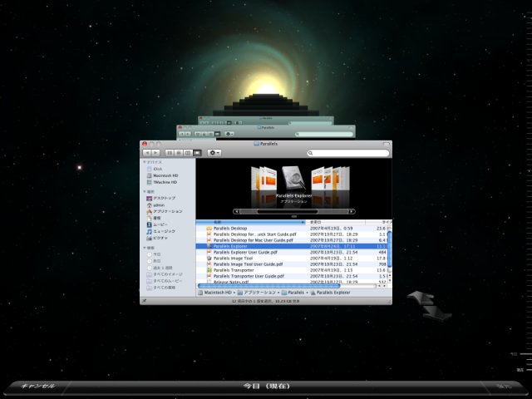The image size is (532, 399).
Task: Select iDisk in the sidebar
Action: 155,169
